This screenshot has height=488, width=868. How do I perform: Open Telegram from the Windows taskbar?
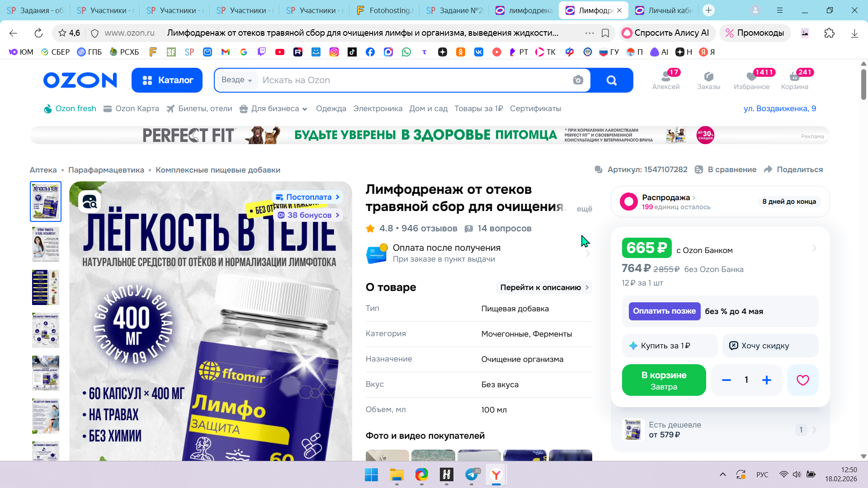tap(472, 475)
